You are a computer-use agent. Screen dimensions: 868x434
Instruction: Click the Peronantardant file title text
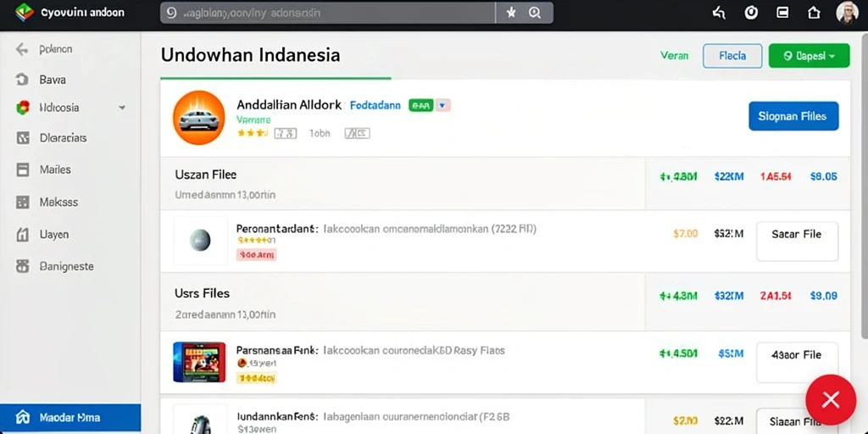tap(277, 229)
